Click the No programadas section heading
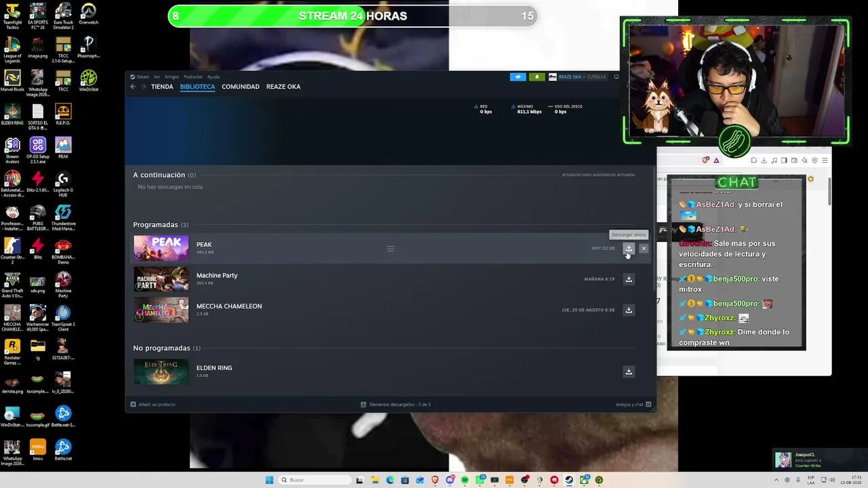 [167, 348]
